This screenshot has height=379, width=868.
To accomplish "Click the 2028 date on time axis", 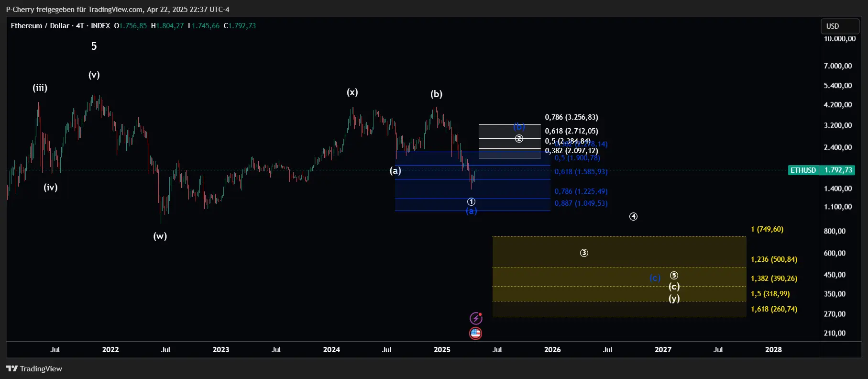I will click(773, 349).
